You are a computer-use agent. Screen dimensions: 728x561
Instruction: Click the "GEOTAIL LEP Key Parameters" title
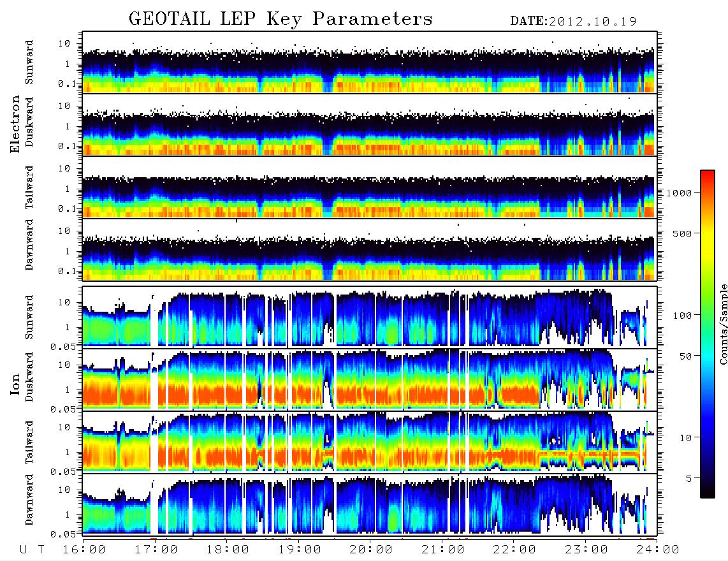click(280, 19)
